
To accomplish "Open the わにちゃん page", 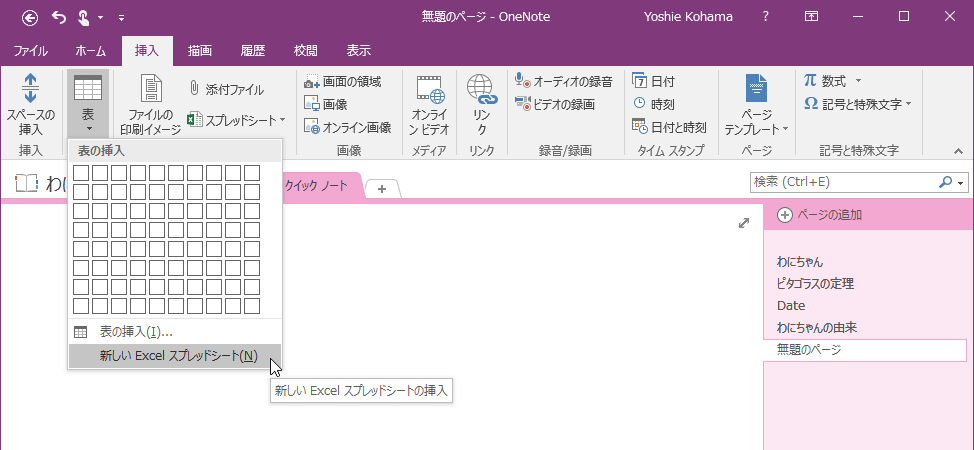I will (799, 262).
